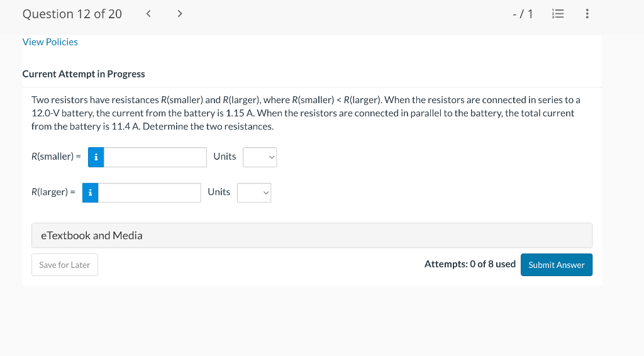Expand the Units dropdown for R(larger)
Viewport: 644px width, 356px height.
coord(254,193)
